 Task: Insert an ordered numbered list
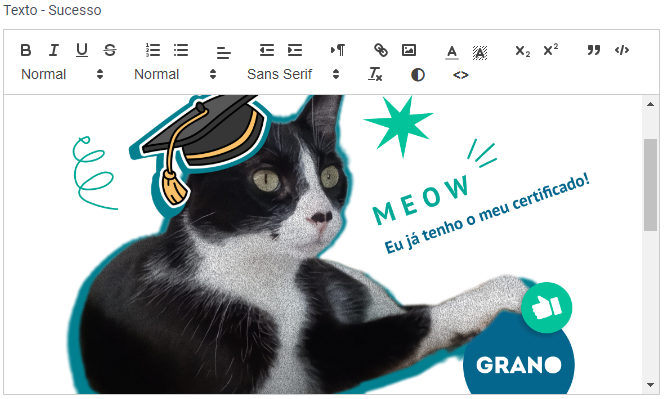click(x=153, y=50)
